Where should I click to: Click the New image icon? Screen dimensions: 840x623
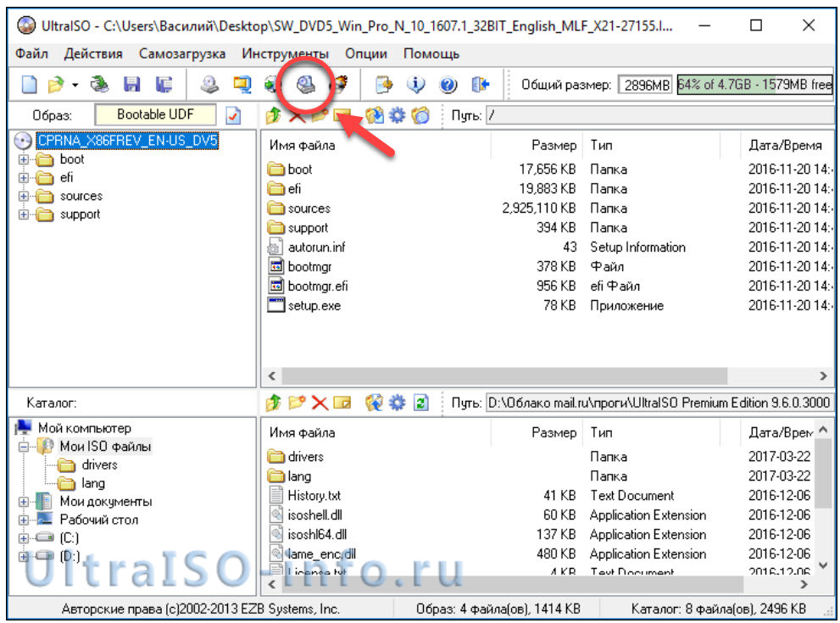[x=30, y=85]
